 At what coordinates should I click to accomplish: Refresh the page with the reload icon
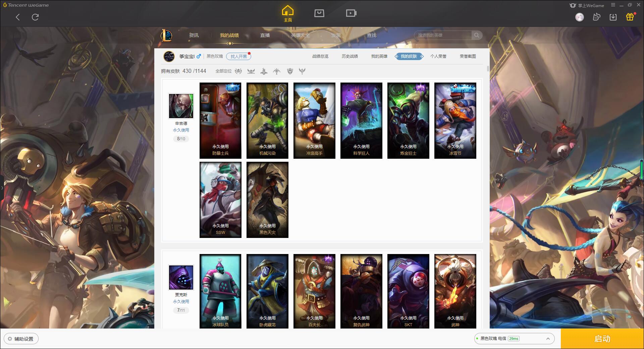pos(35,17)
